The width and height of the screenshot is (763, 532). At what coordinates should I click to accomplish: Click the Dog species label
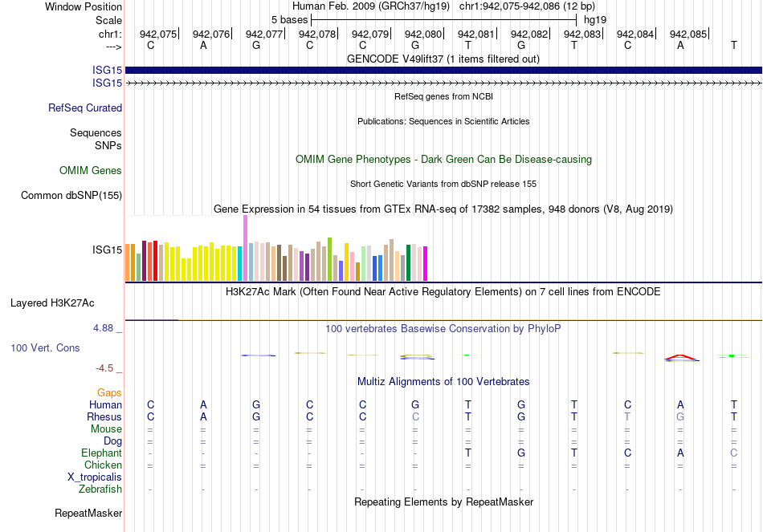tap(112, 441)
